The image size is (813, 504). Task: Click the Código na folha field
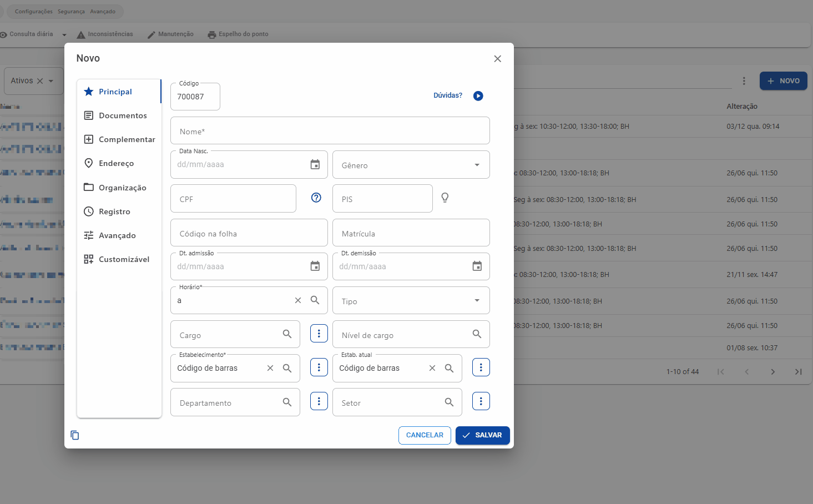tap(249, 233)
